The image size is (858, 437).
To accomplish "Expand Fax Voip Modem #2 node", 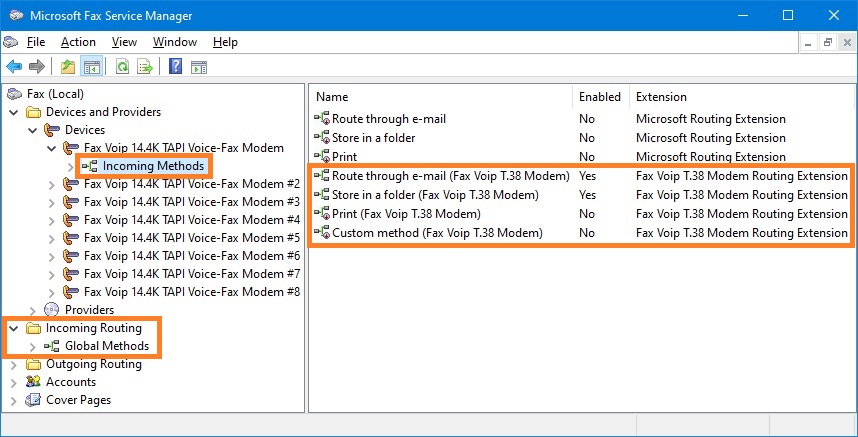I will click(x=52, y=184).
